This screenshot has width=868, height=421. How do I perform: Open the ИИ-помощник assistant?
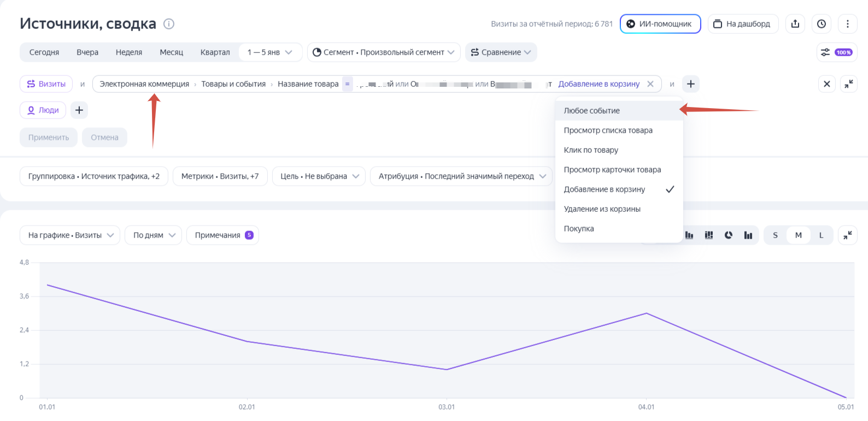[x=660, y=24]
